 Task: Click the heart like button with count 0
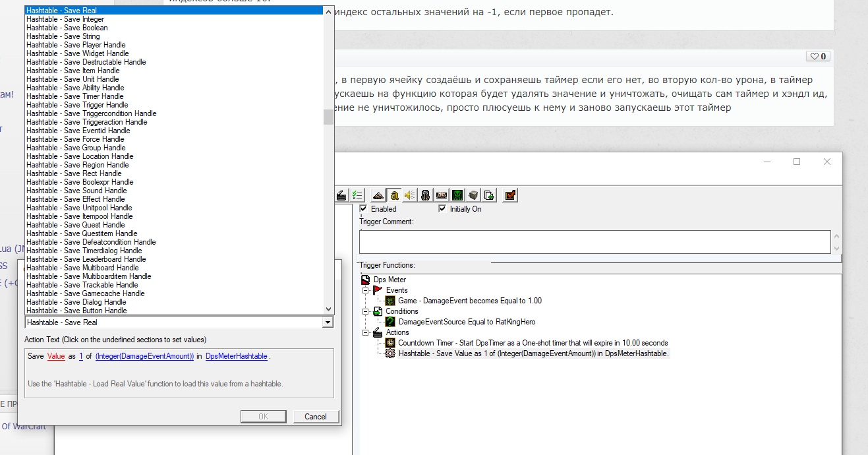(817, 56)
